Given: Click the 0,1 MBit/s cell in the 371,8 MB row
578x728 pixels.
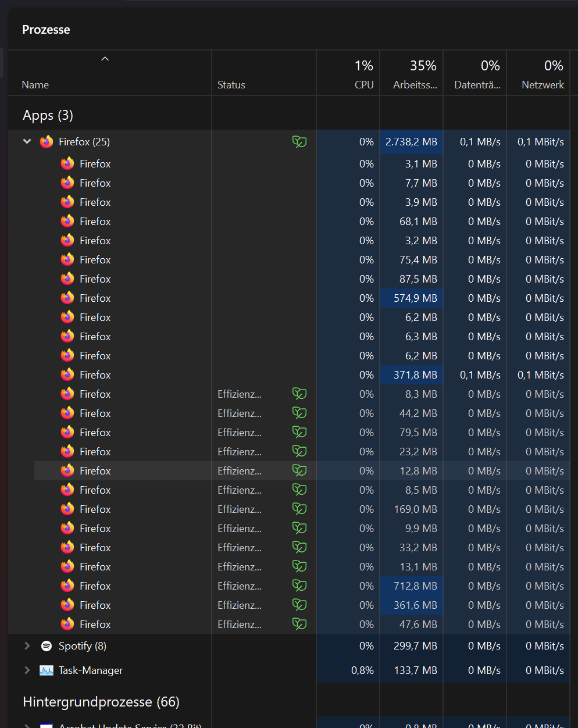Looking at the screenshot, I should click(538, 374).
